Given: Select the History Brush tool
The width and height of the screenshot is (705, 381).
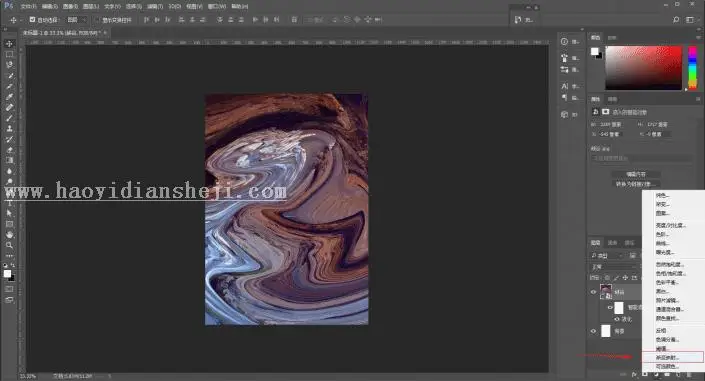Looking at the screenshot, I should tap(9, 139).
